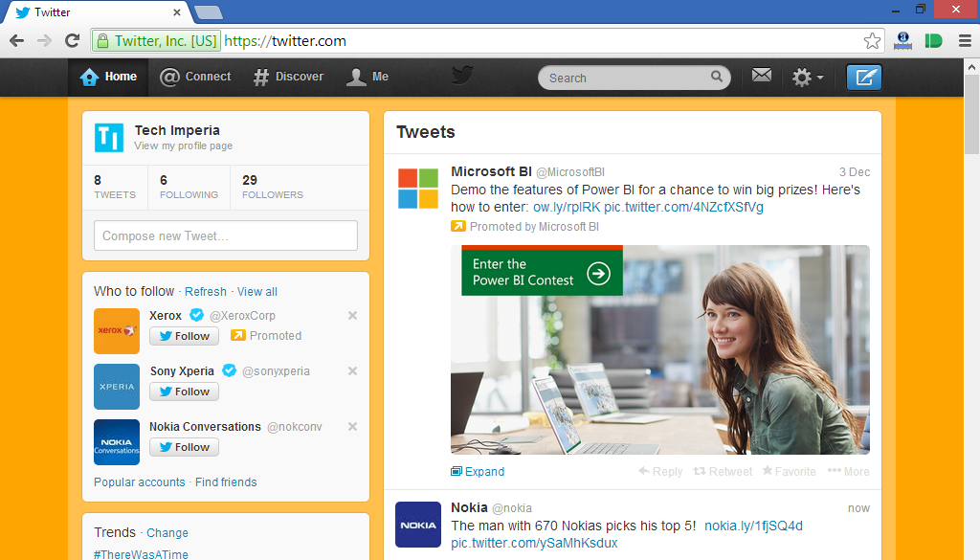
Task: Open pic.twitter.com/ySaMhKsdux link
Action: pos(534,543)
